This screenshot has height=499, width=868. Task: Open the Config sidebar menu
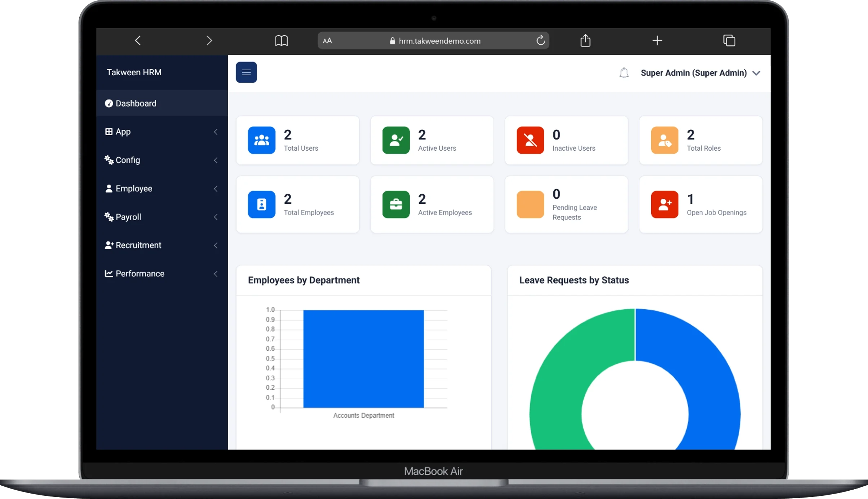(x=162, y=160)
